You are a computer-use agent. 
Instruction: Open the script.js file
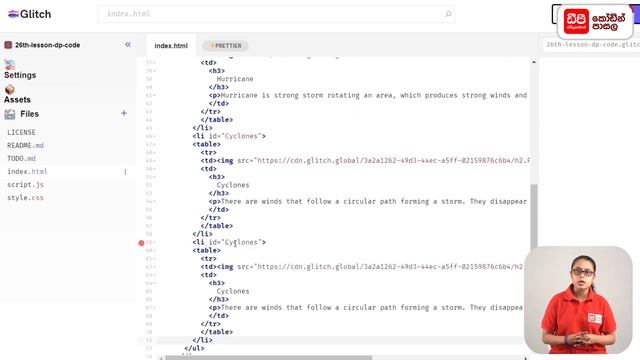(x=25, y=184)
